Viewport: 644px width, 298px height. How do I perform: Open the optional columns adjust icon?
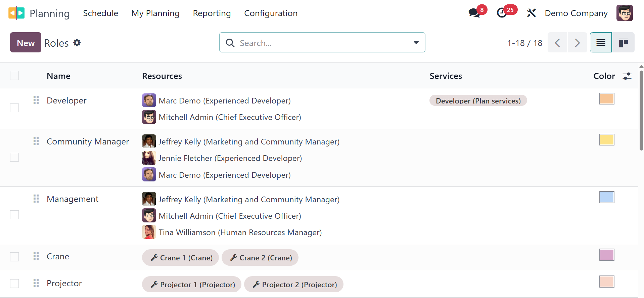[x=627, y=76]
